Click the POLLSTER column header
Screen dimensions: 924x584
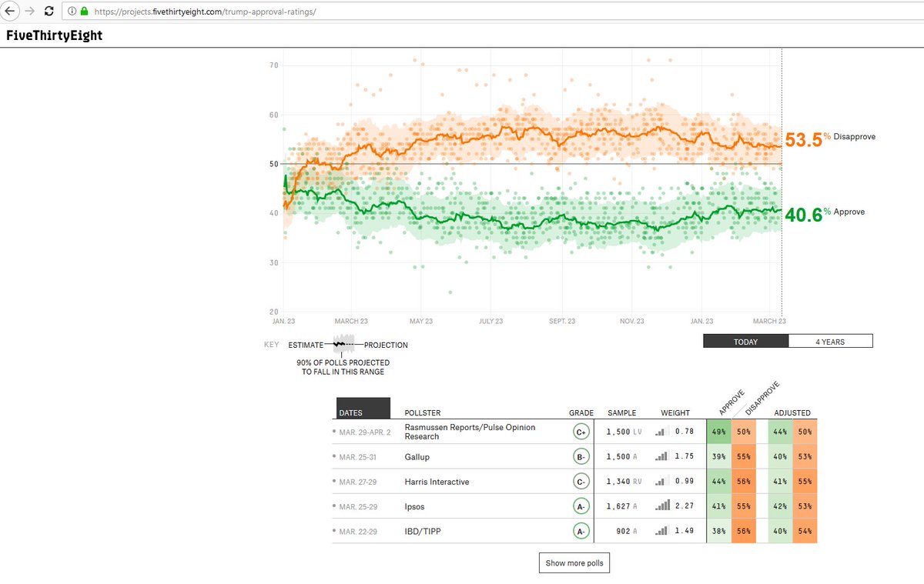[423, 413]
